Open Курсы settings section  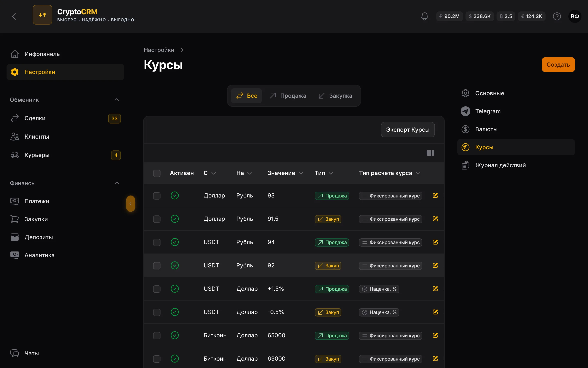click(x=516, y=147)
